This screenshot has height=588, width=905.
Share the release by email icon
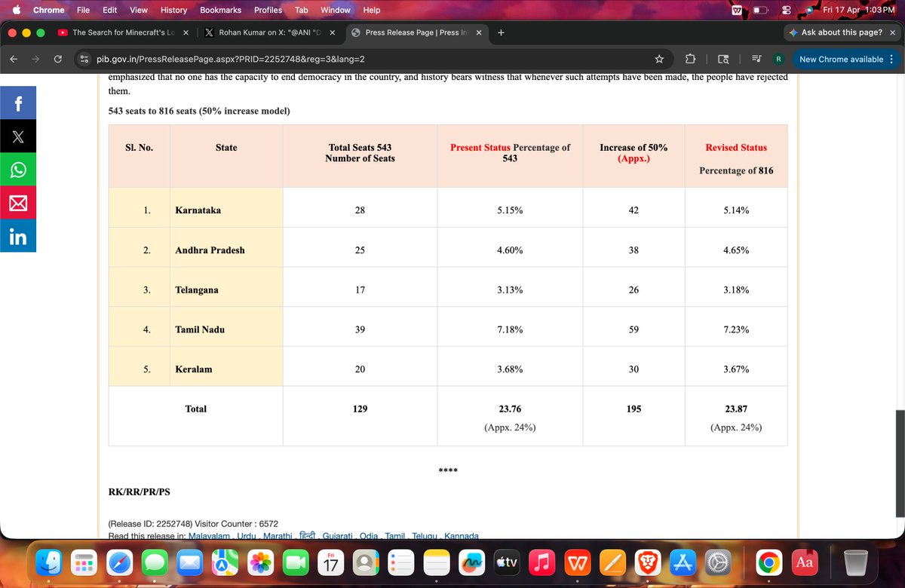18,203
